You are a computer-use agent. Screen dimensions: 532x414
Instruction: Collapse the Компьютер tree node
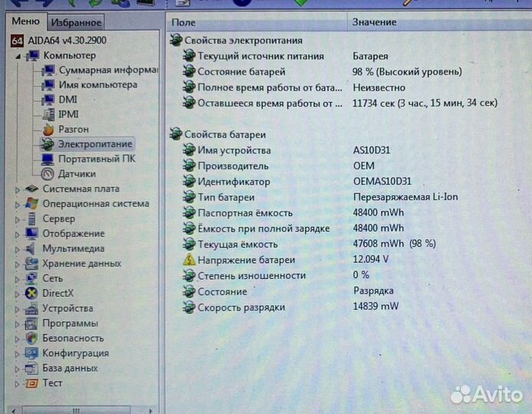pyautogui.click(x=18, y=56)
